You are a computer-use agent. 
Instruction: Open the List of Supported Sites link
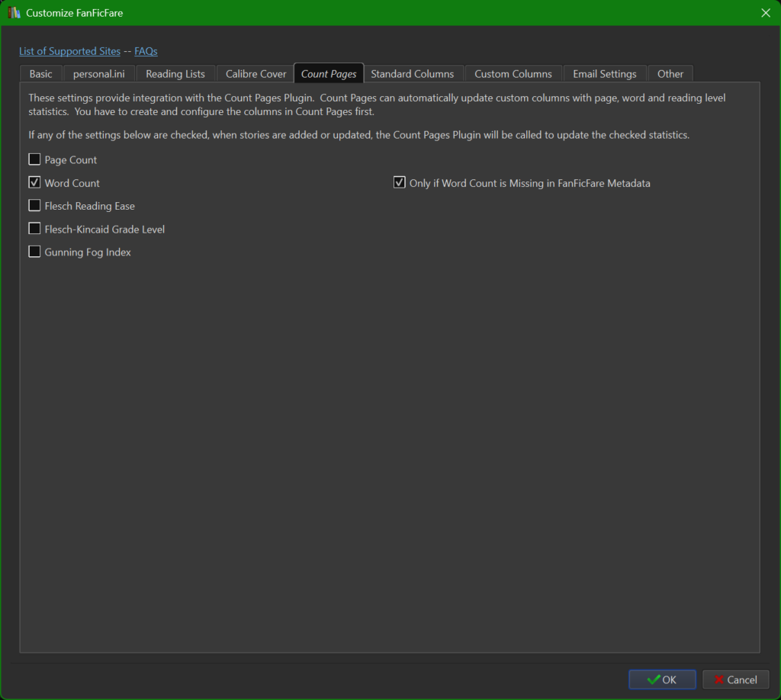69,51
